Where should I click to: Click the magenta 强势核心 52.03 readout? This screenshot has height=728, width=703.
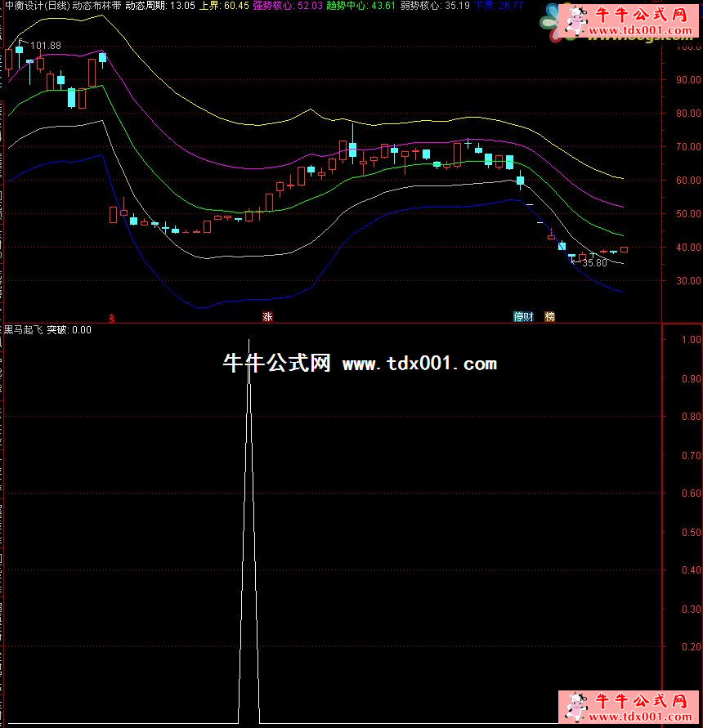pyautogui.click(x=288, y=6)
